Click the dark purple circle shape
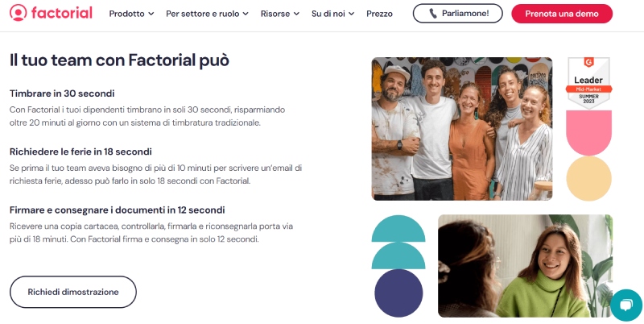 [398, 293]
